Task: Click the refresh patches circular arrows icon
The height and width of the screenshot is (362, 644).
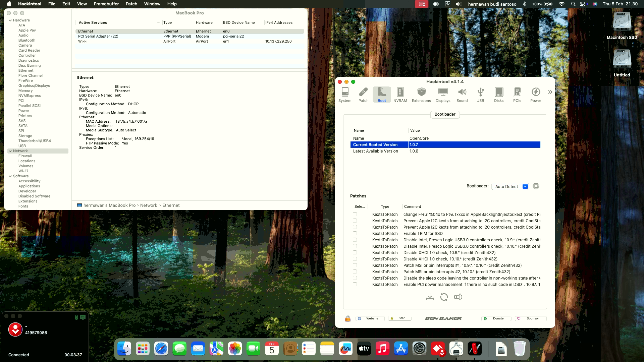Action: [444, 297]
